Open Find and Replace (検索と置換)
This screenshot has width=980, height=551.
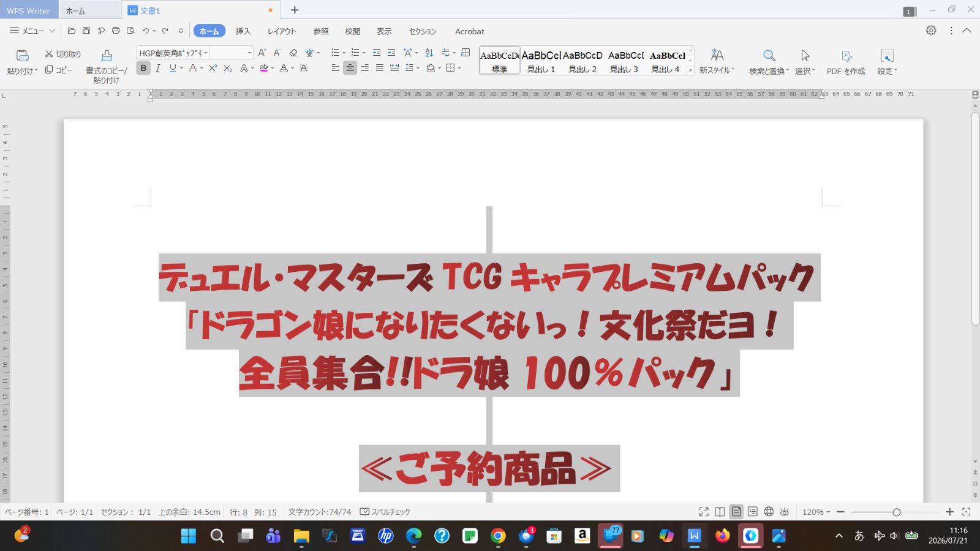[769, 62]
